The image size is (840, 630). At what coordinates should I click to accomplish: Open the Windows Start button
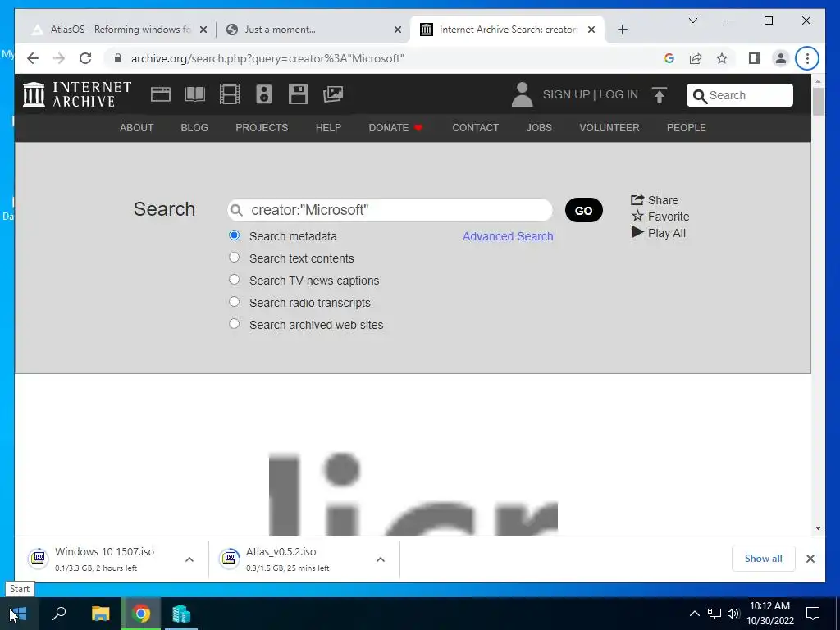[18, 614]
